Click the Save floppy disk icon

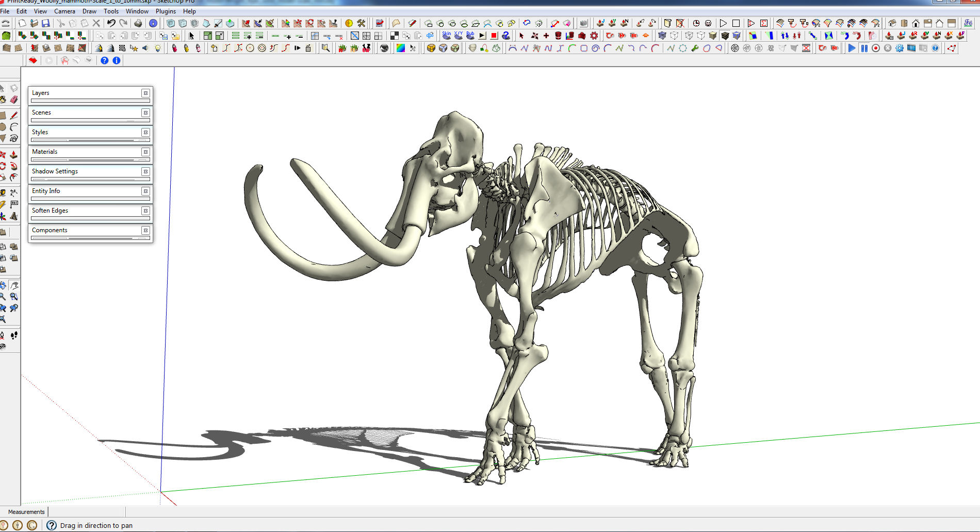[x=46, y=23]
